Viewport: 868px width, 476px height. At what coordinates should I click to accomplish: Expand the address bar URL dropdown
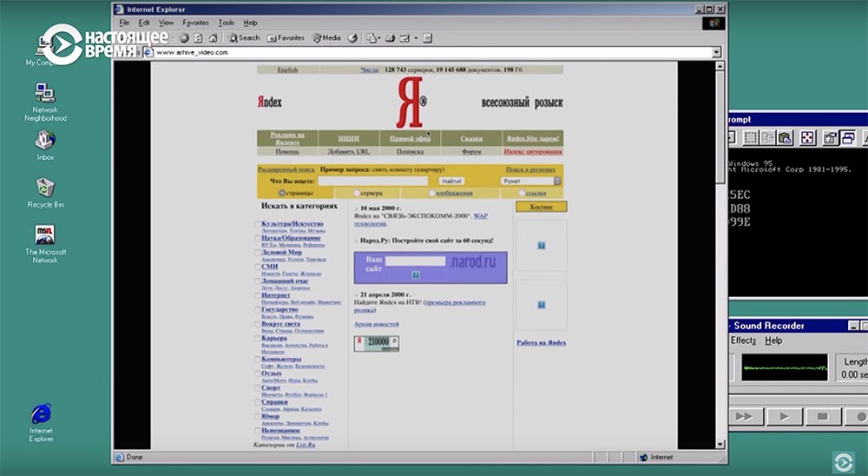click(x=717, y=52)
